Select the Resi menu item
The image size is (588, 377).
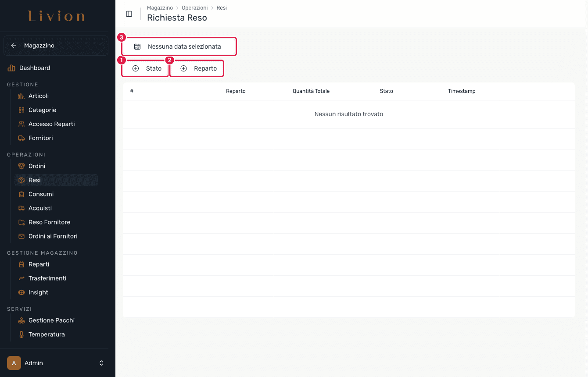(x=56, y=180)
